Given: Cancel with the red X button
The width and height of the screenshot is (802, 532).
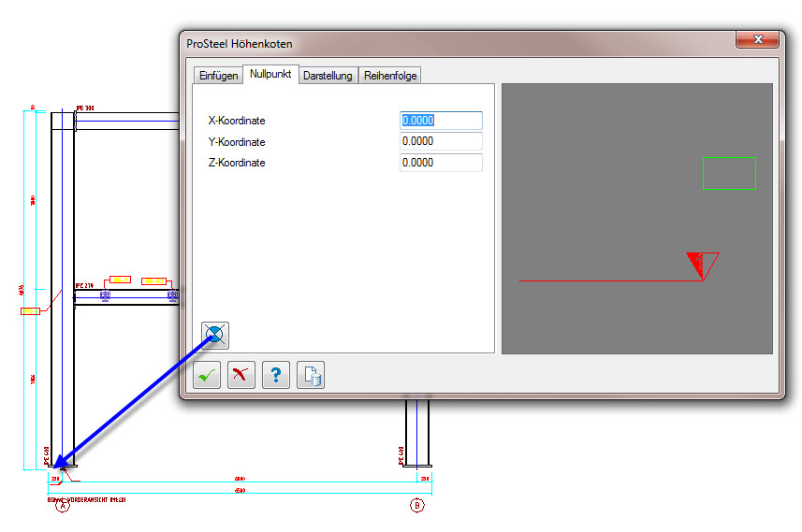Looking at the screenshot, I should [241, 375].
